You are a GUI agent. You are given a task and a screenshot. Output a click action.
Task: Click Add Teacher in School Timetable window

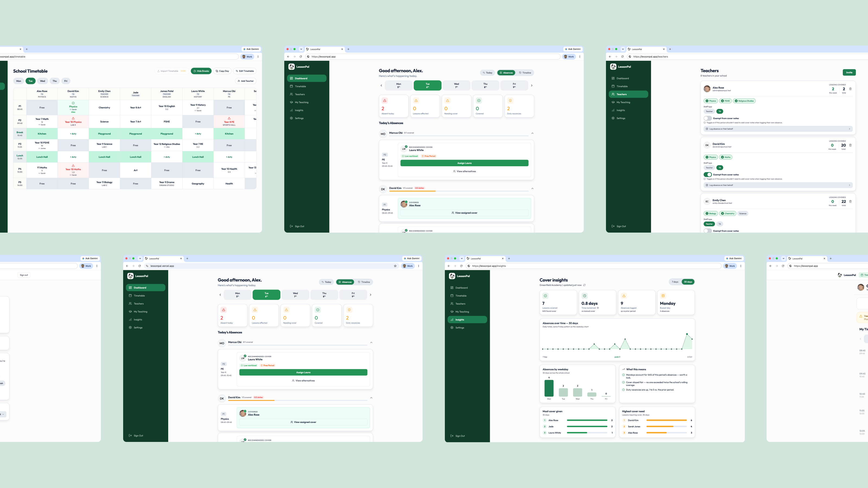click(x=246, y=81)
